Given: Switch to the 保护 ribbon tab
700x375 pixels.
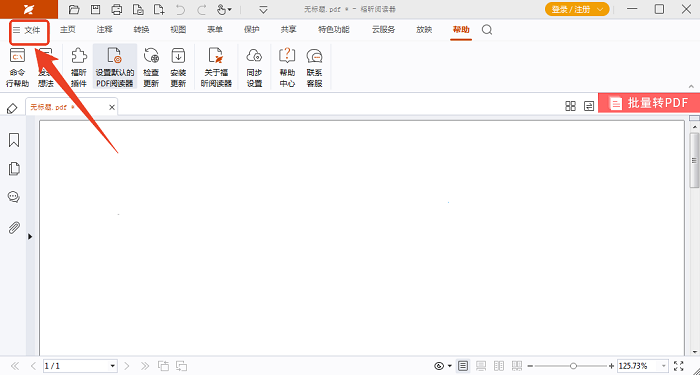Looking at the screenshot, I should [x=251, y=30].
